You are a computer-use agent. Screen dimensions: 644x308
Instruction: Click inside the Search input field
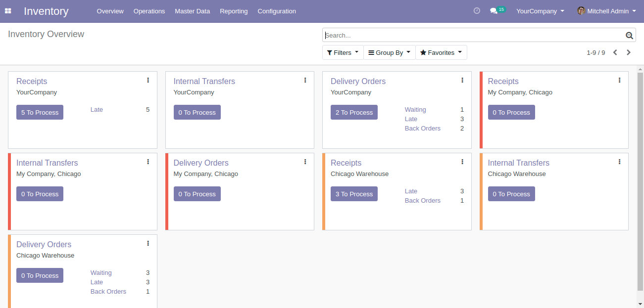tap(473, 36)
